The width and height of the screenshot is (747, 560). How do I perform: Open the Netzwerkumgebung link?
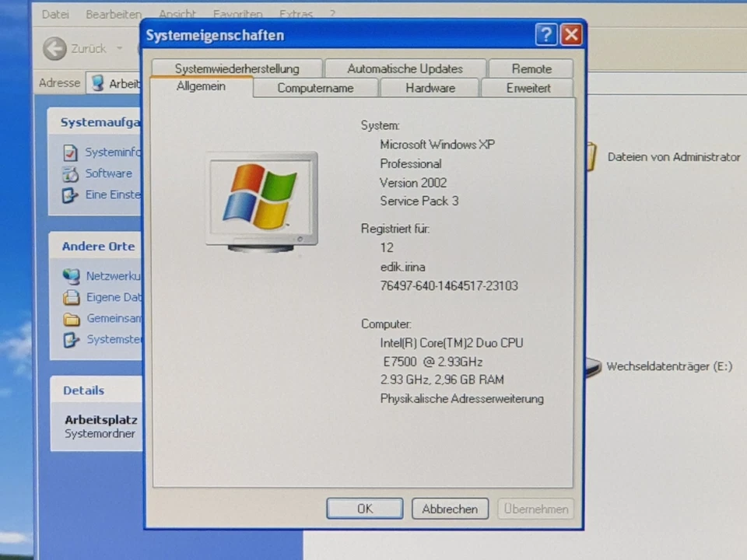(114, 275)
